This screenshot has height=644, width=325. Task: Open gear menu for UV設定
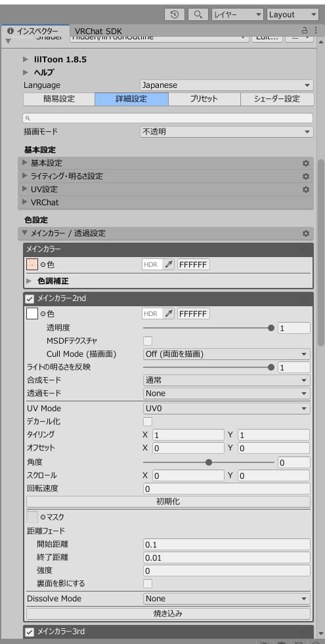306,190
